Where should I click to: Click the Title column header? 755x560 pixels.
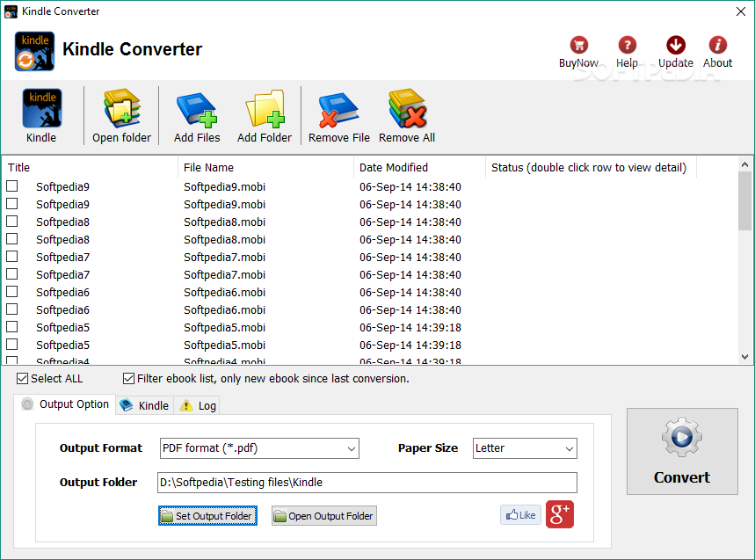[x=90, y=167]
